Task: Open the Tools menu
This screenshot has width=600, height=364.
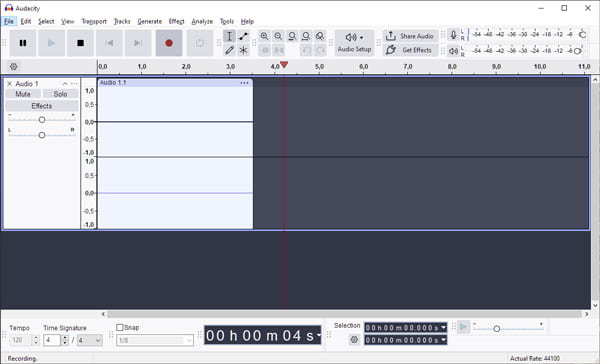Action: (227, 21)
